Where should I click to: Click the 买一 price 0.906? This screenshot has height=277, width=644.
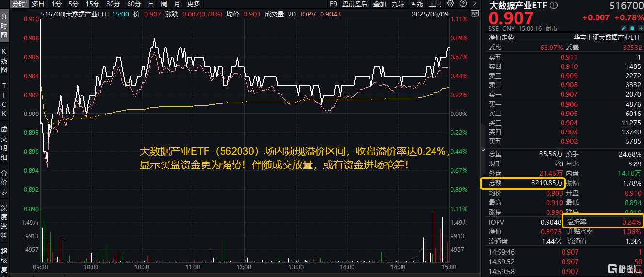(569, 104)
